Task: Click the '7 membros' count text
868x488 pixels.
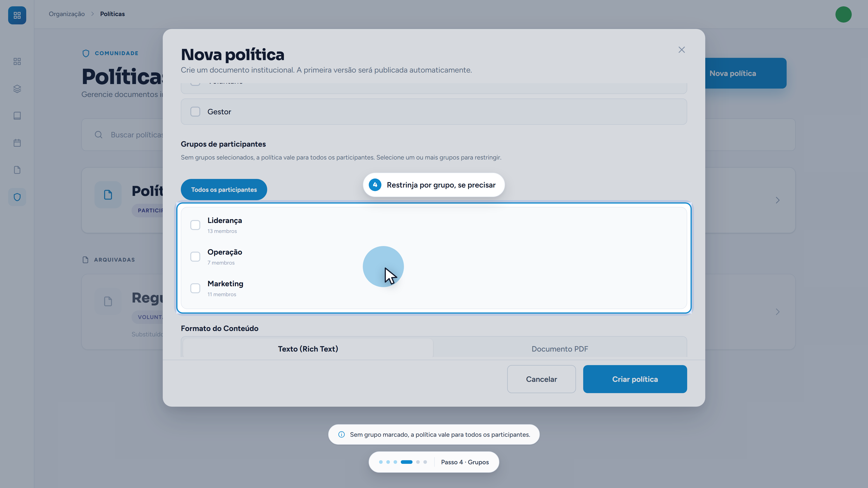Action: pyautogui.click(x=221, y=263)
